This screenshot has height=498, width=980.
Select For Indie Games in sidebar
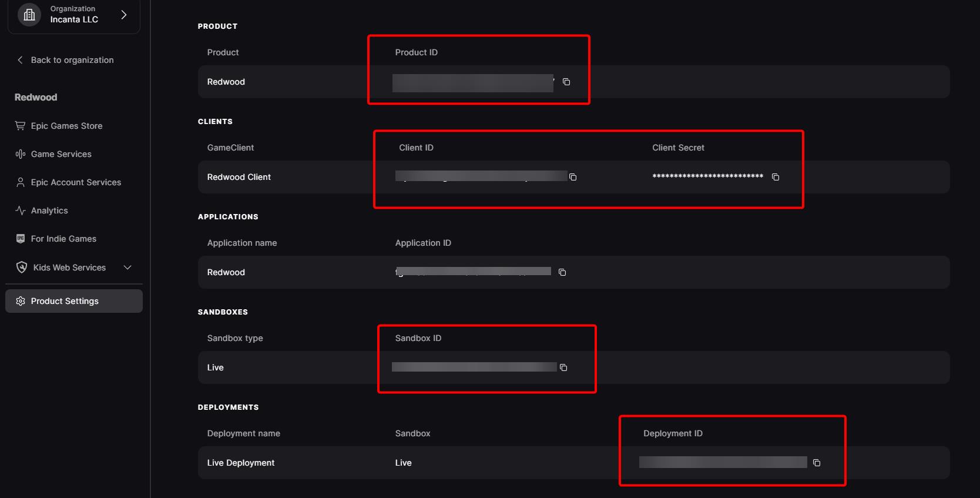63,238
